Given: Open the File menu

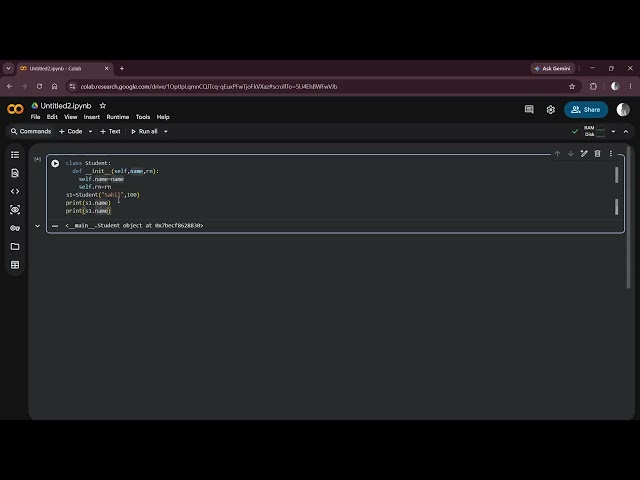Looking at the screenshot, I should [x=36, y=117].
